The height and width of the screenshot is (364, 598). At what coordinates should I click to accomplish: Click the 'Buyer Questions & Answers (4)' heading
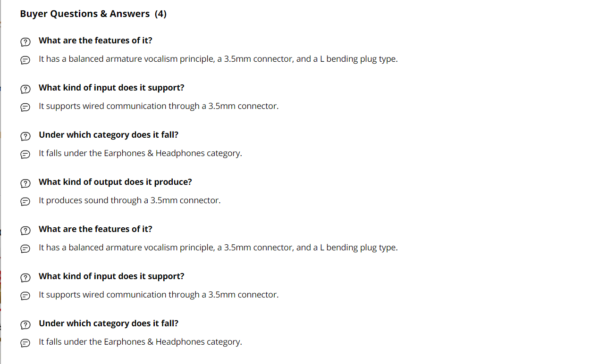click(x=93, y=14)
